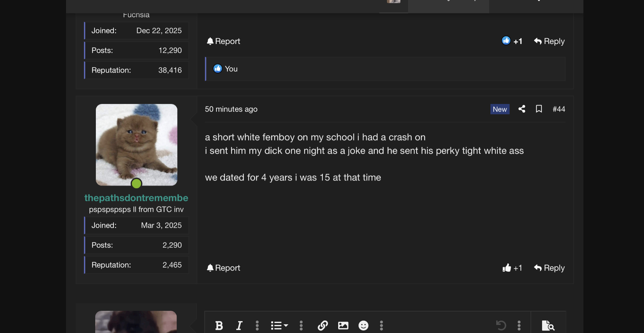The image size is (644, 333).
Task: Open more text formatting options after italic
Action: pos(257,326)
